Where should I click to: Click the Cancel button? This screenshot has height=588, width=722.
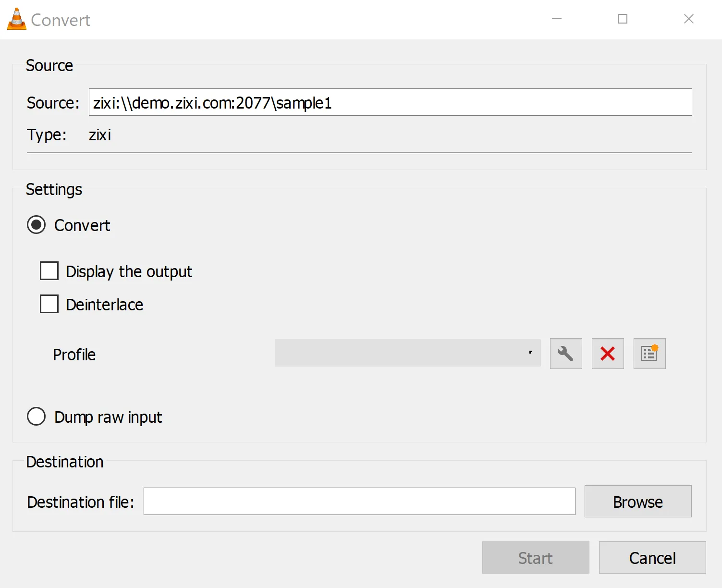(x=652, y=558)
